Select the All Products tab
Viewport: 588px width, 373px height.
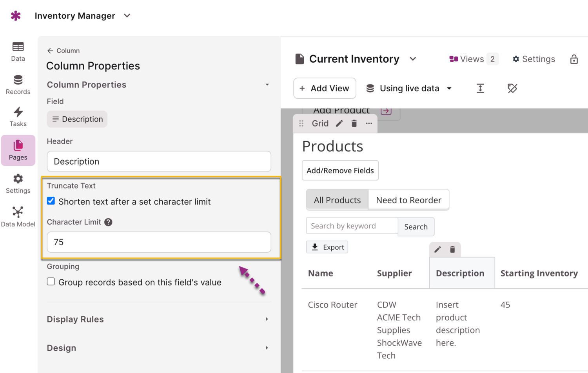click(x=337, y=200)
